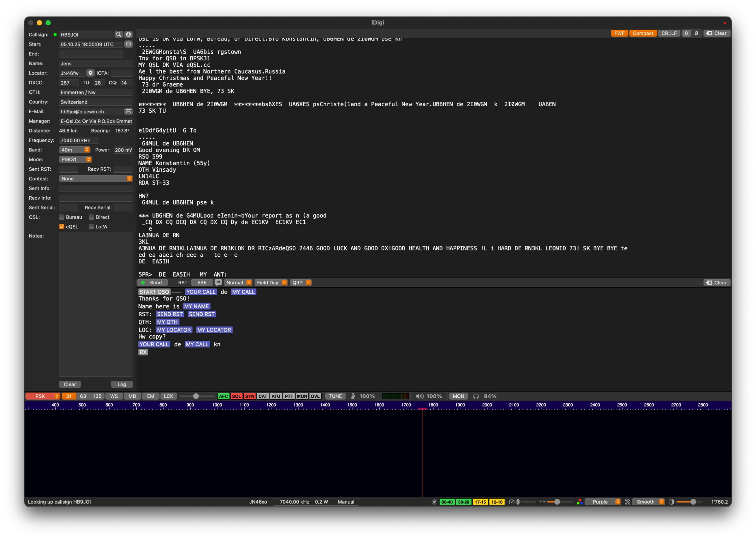Click the envelope icon beside E-Mail field
Screen dimensions: 756x539
(x=129, y=111)
